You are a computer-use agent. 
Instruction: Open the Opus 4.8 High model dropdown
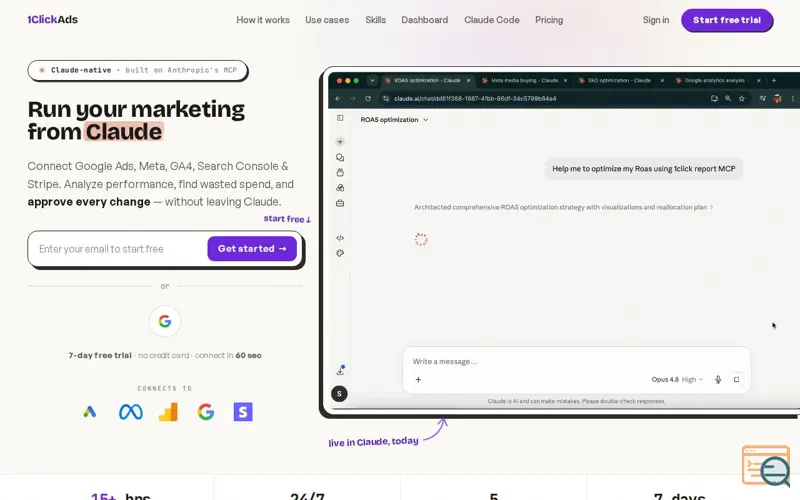(677, 380)
